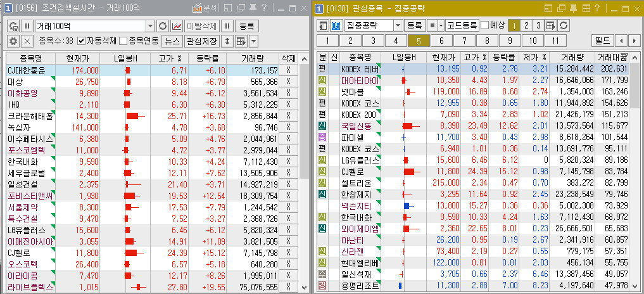Click the 관심저장 button

point(203,41)
